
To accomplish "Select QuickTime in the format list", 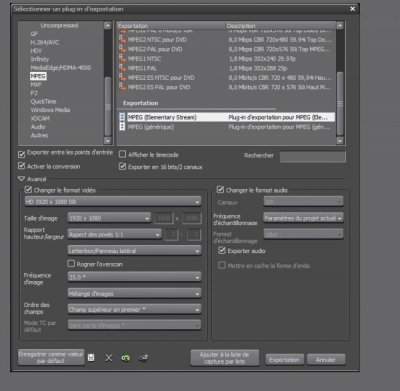I will (x=43, y=101).
